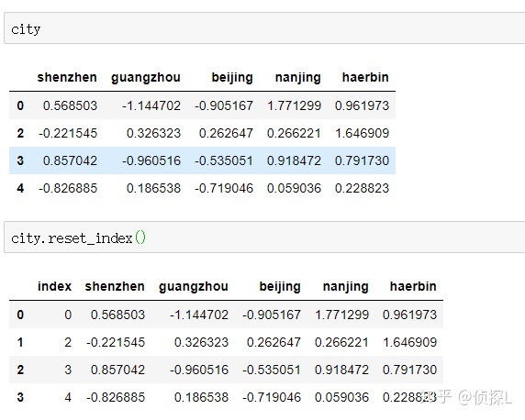Click 0.059036 in the reset_index output table

point(341,397)
